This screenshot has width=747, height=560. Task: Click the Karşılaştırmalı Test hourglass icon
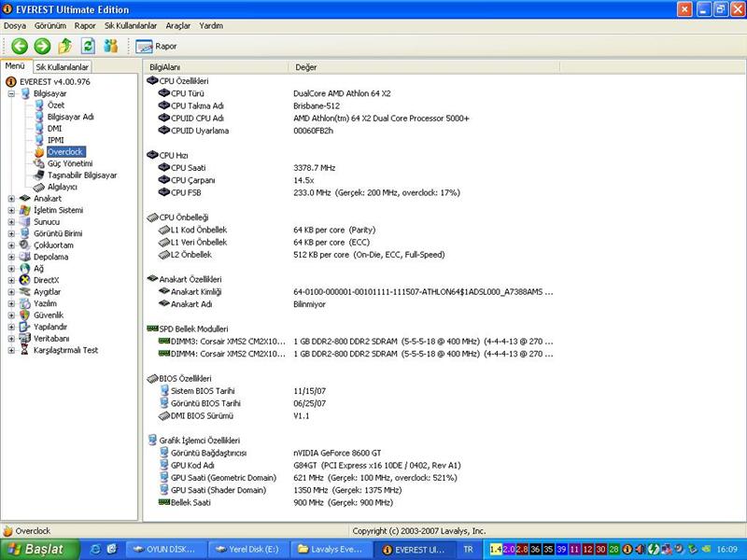pyautogui.click(x=25, y=350)
